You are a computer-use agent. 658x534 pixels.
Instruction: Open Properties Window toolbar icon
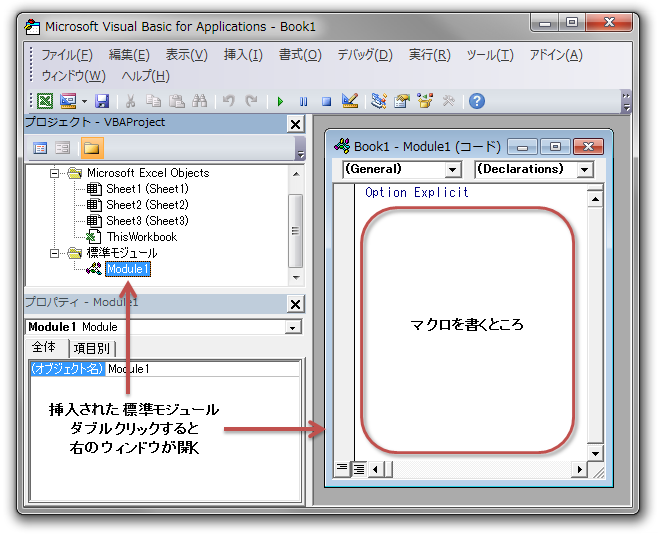pos(402,101)
